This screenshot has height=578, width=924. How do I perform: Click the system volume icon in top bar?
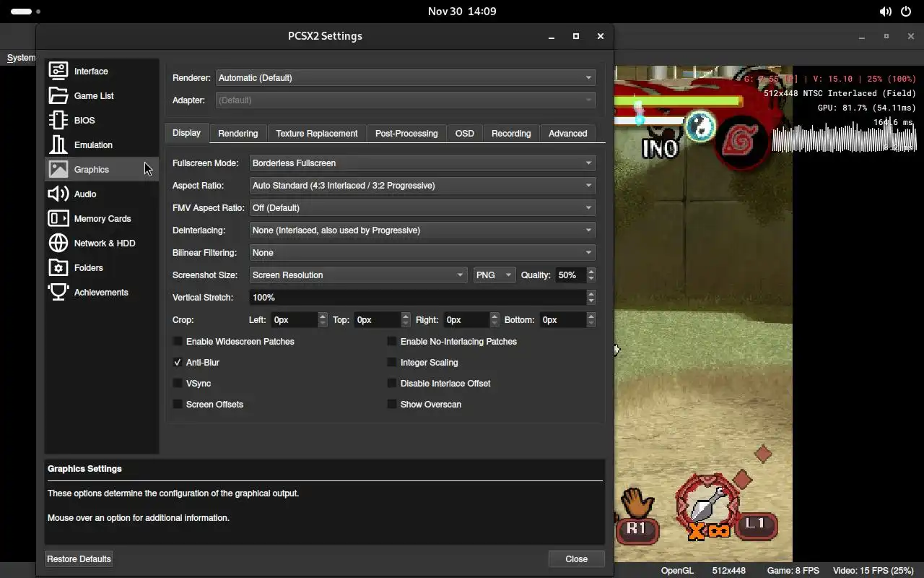coord(885,12)
